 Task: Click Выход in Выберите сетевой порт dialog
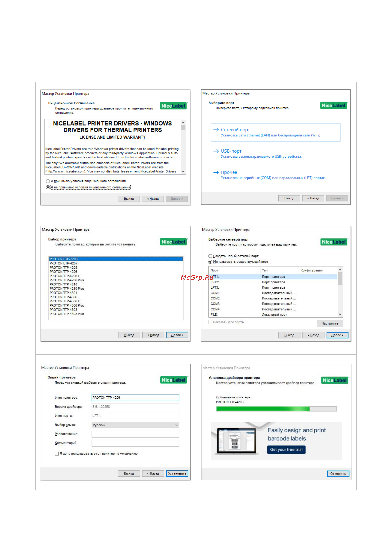[289, 335]
